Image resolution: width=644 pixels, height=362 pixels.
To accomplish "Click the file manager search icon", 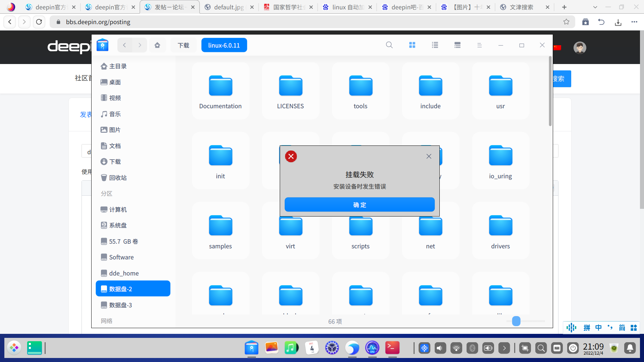I will (389, 45).
